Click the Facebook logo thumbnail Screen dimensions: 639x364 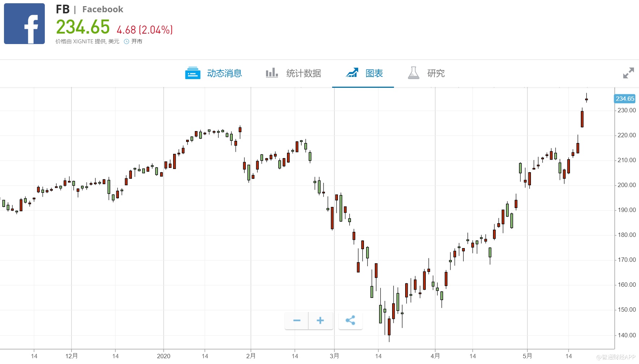click(24, 24)
